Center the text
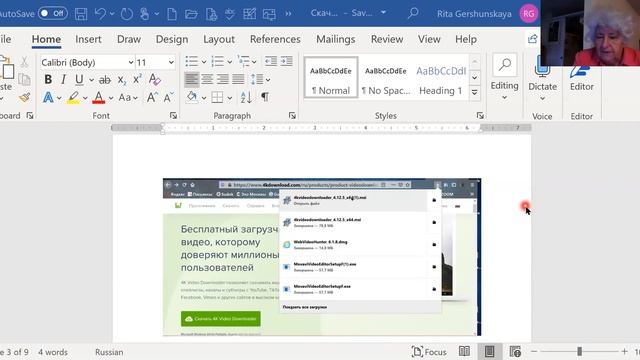 [207, 79]
